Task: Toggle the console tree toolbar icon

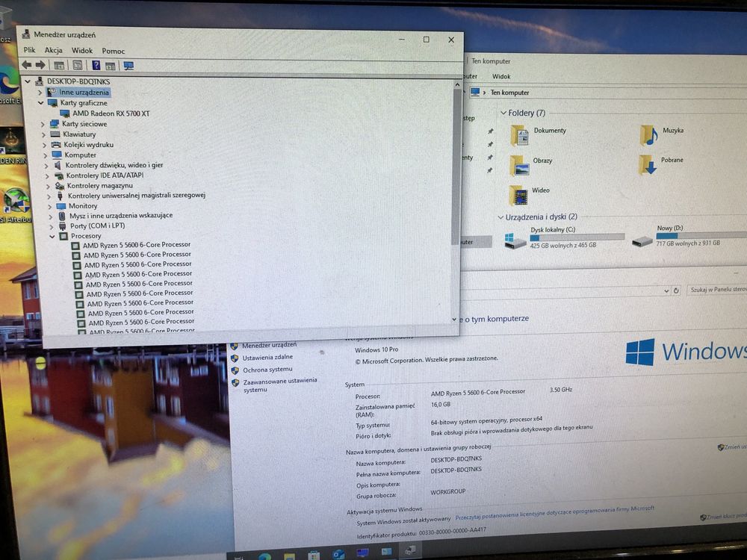Action: [59, 65]
